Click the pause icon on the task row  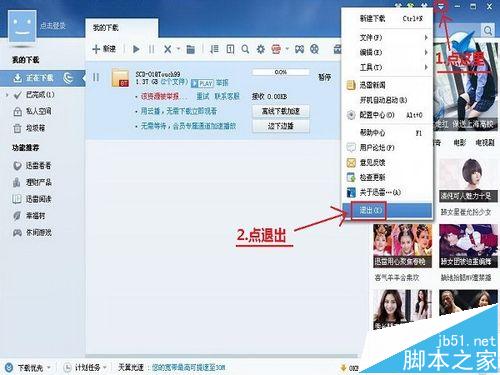tap(96, 78)
